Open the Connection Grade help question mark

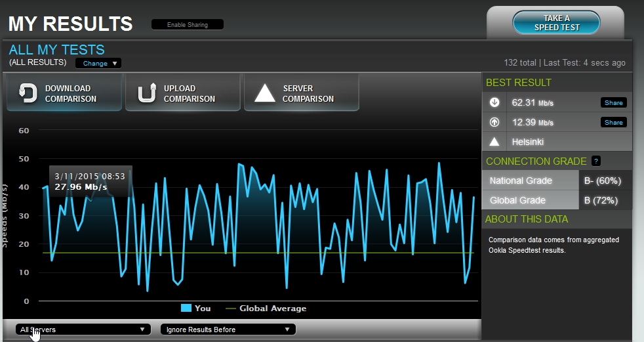tap(595, 161)
